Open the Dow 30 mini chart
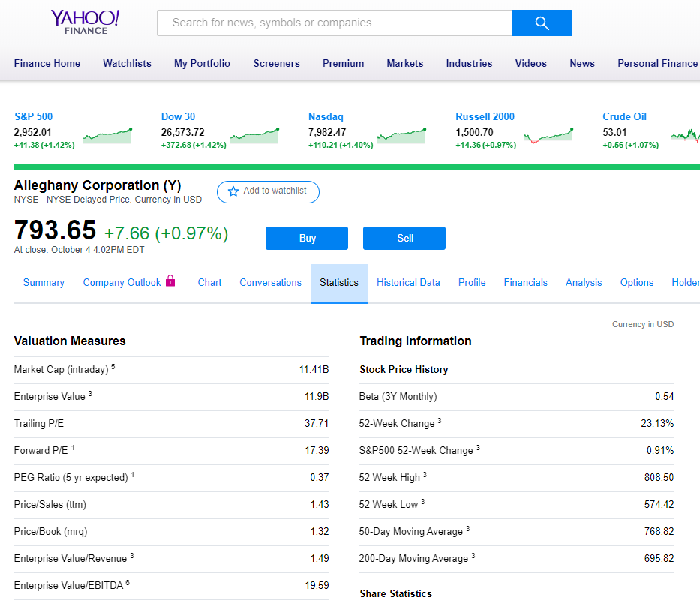Image resolution: width=700 pixels, height=613 pixels. click(x=254, y=136)
